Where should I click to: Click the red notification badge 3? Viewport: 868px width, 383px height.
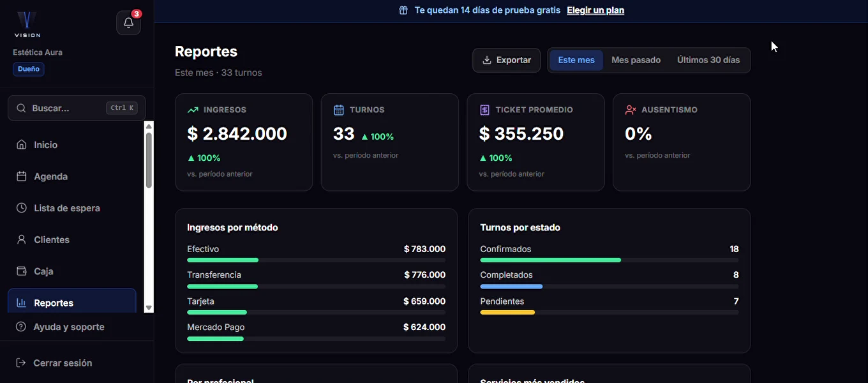136,13
